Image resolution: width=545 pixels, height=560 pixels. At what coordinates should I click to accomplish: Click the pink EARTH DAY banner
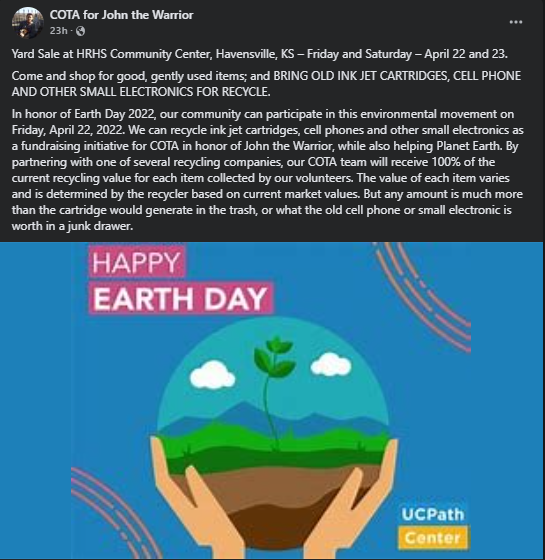(x=180, y=299)
